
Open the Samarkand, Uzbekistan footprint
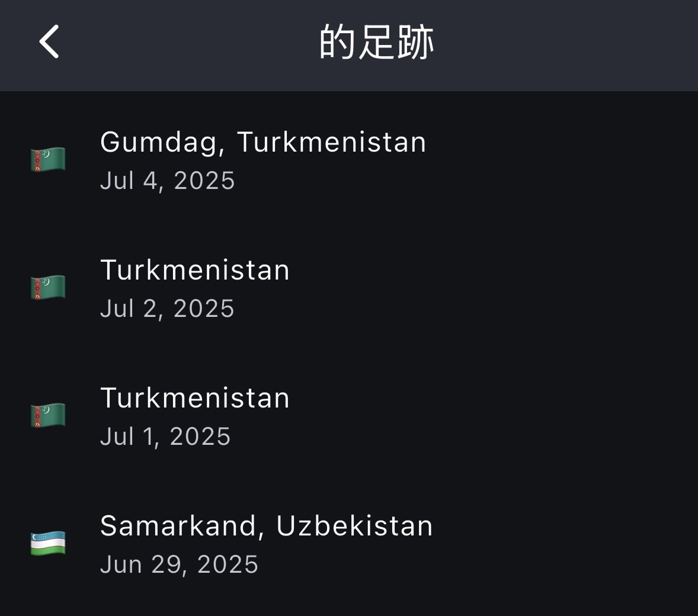tap(267, 527)
